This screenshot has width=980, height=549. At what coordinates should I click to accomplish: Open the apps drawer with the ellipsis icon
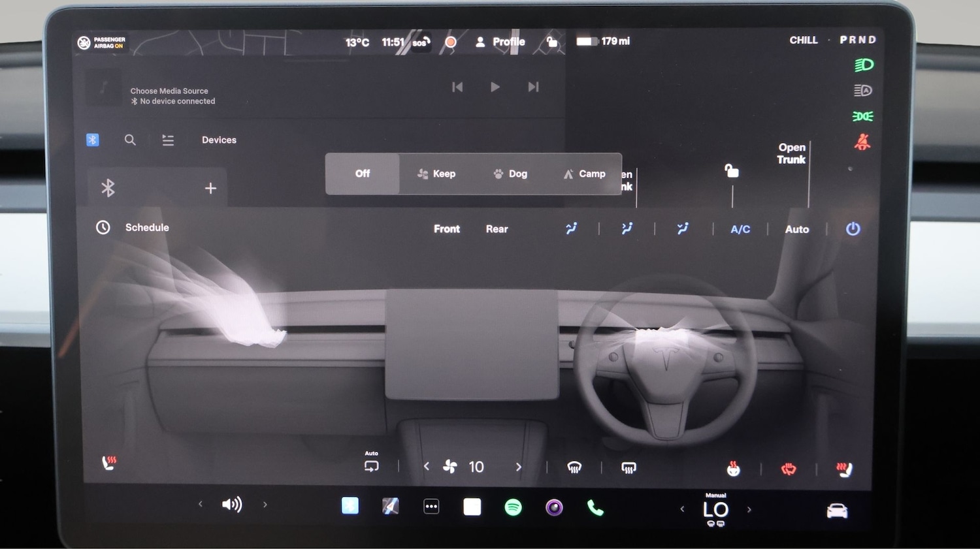[431, 505]
